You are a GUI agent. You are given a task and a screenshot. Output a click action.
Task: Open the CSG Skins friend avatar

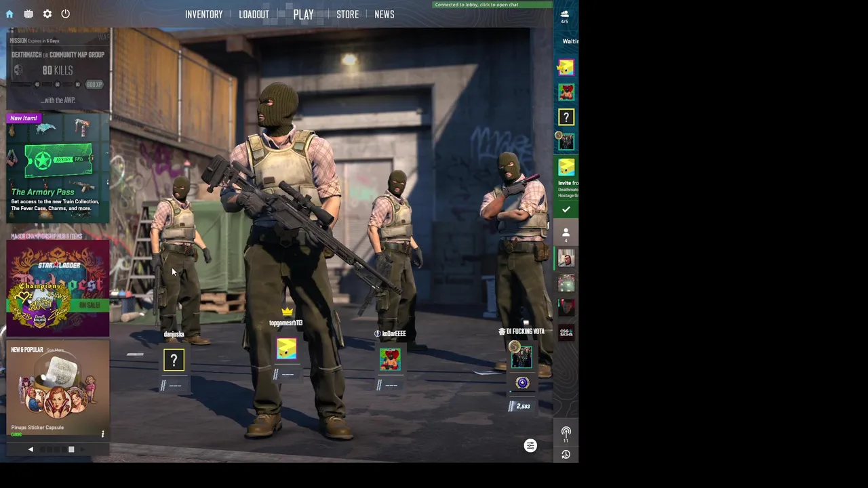(566, 332)
